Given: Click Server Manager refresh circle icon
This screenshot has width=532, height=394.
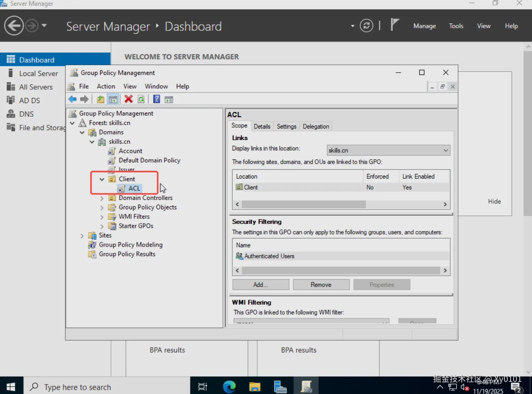Looking at the screenshot, I should click(x=366, y=26).
